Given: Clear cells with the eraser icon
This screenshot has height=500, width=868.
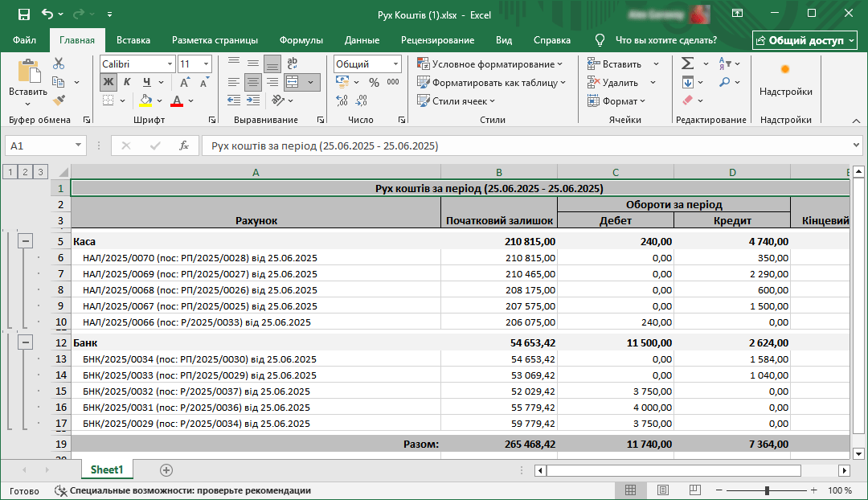Looking at the screenshot, I should pos(687,100).
